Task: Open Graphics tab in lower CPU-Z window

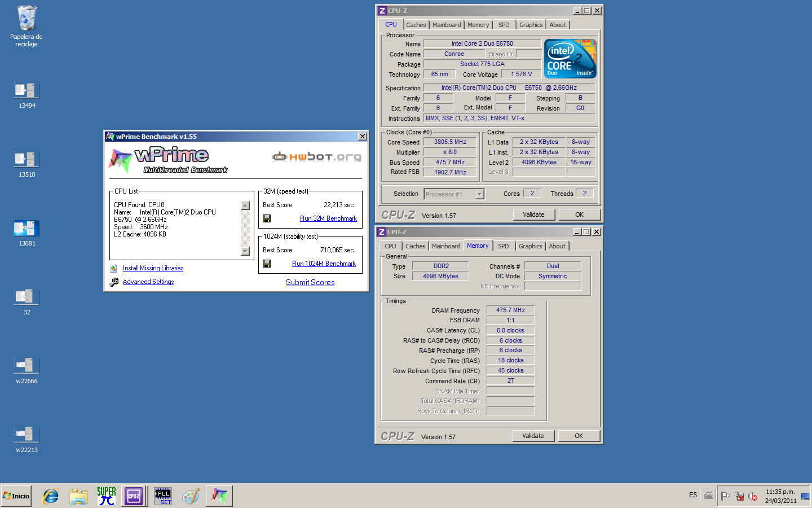Action: pos(531,246)
